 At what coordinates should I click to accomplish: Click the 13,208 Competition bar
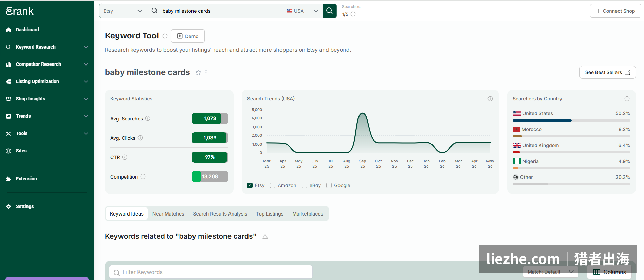tap(210, 176)
